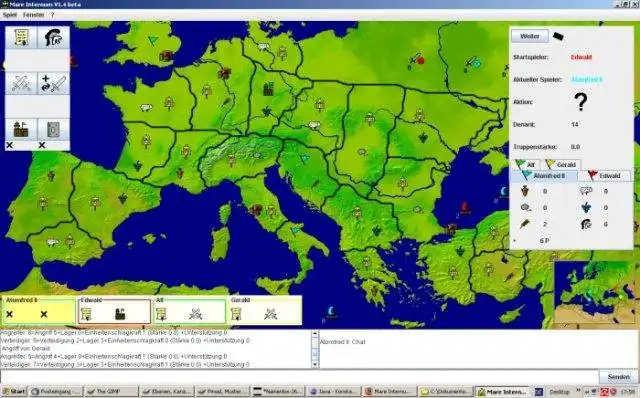Click the 'Angriff von Gerald' log line
Image resolution: width=640 pixels, height=398 pixels.
26,349
